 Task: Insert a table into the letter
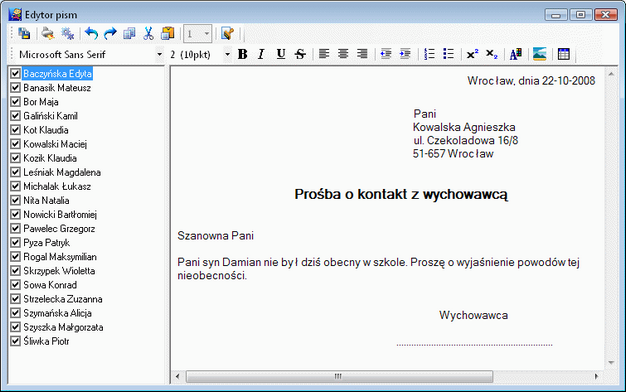pos(564,54)
